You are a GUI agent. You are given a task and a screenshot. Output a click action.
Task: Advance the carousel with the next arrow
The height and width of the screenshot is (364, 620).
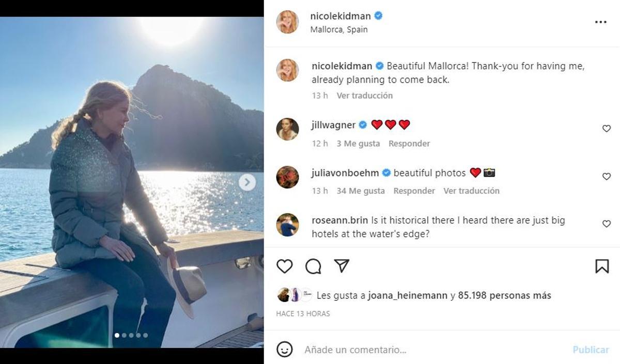[246, 182]
